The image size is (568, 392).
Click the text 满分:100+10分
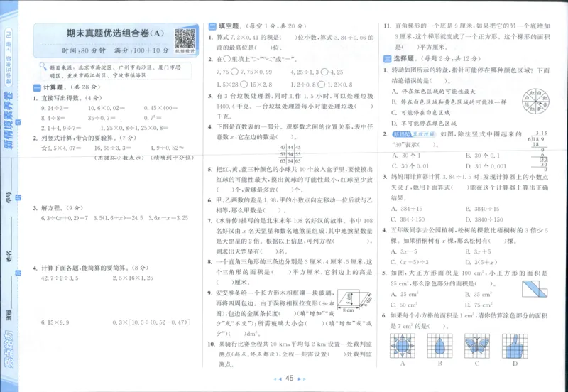click(x=141, y=50)
